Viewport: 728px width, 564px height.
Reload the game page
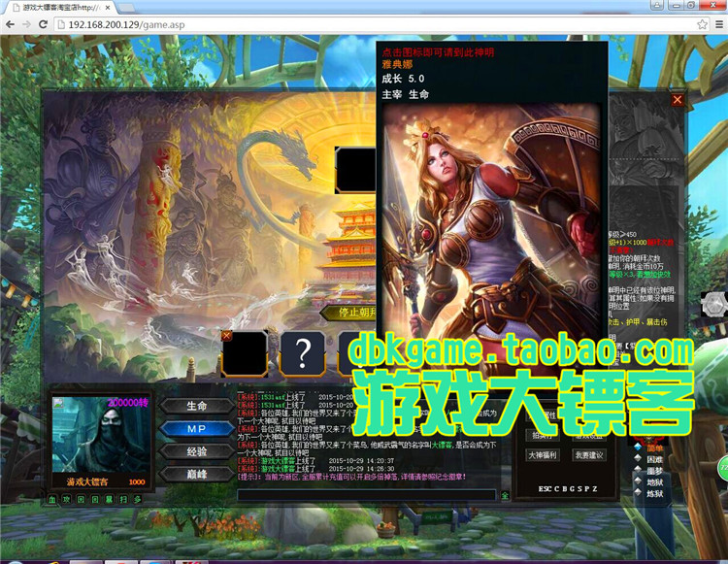tap(43, 24)
